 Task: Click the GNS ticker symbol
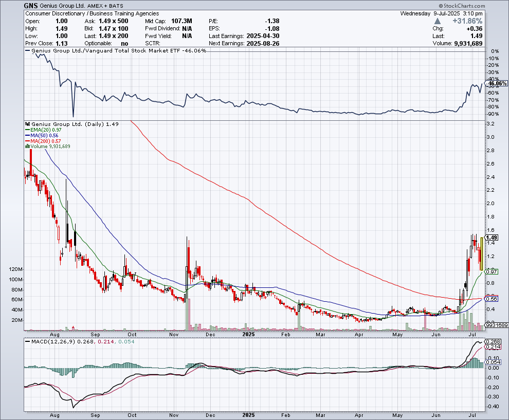(31, 6)
